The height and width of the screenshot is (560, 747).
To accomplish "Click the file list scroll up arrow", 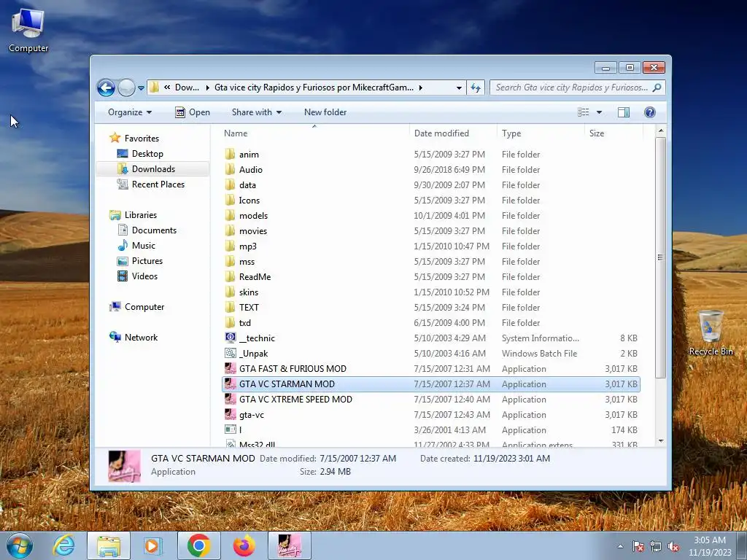I will click(661, 131).
